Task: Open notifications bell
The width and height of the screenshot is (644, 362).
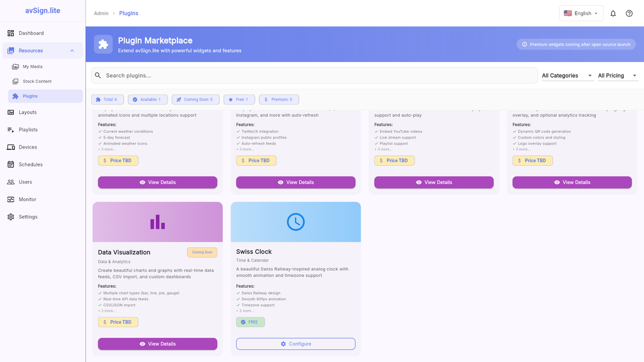Action: click(x=613, y=13)
